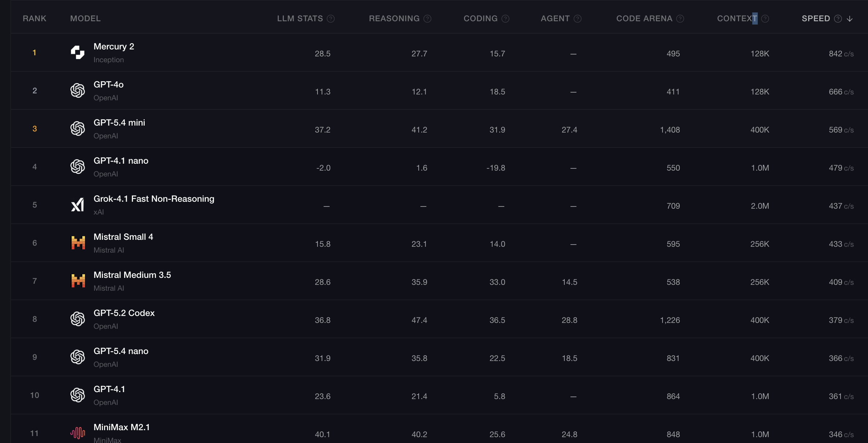Click the OpenAI logo beside GPT-5.4 mini
This screenshot has height=443, width=868.
78,129
